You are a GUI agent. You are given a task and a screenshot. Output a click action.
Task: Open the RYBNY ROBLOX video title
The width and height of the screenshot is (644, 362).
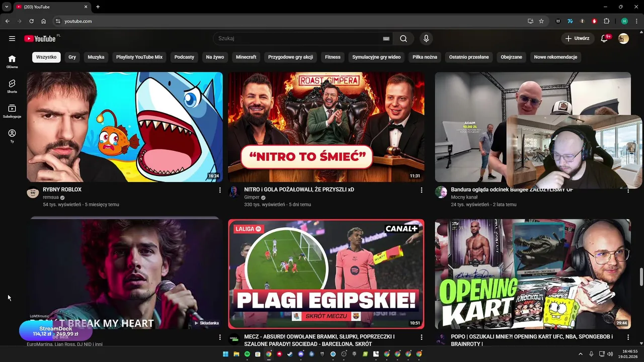point(62,190)
